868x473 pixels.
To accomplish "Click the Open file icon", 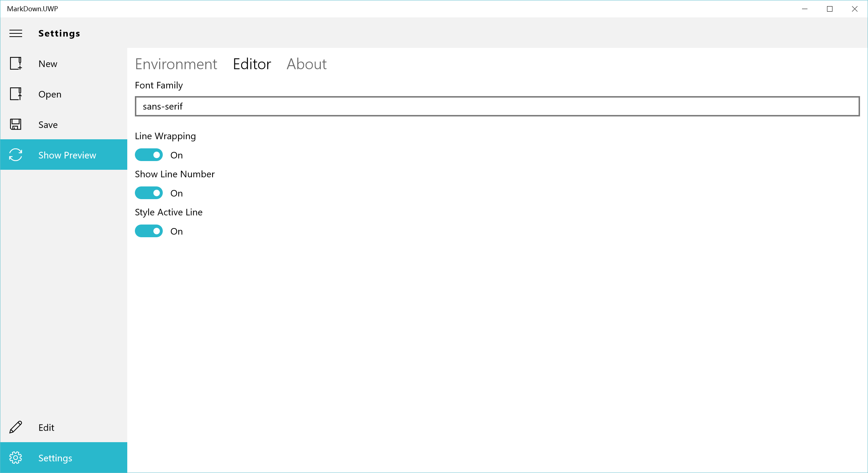I will [16, 94].
